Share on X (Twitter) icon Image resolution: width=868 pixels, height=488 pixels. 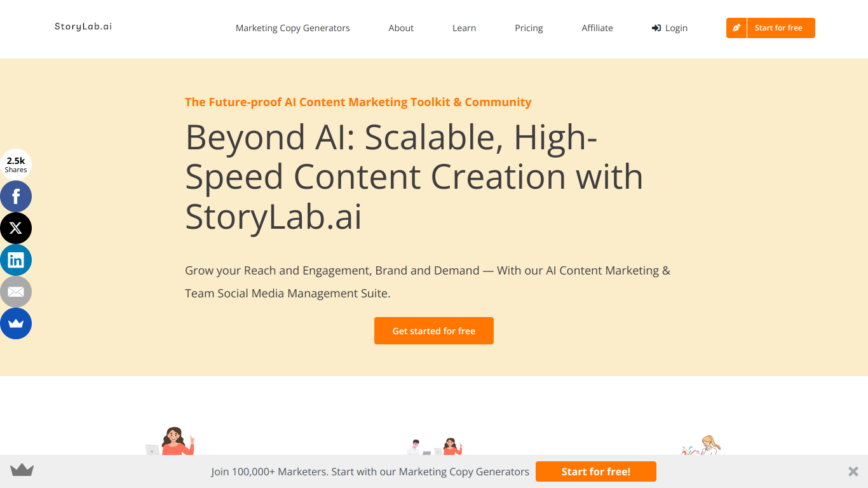pyautogui.click(x=16, y=228)
